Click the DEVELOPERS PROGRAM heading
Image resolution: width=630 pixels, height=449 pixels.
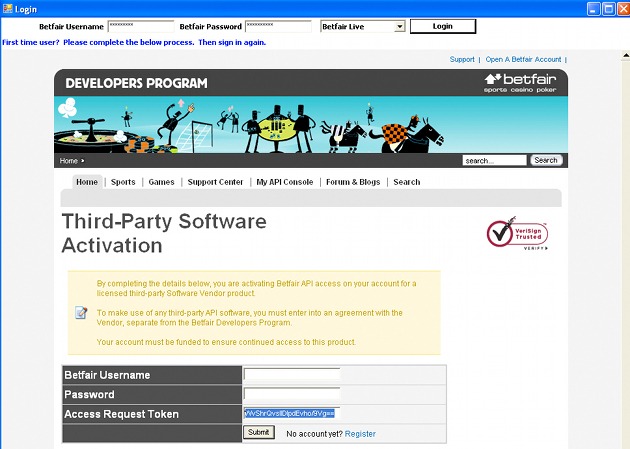tap(137, 83)
